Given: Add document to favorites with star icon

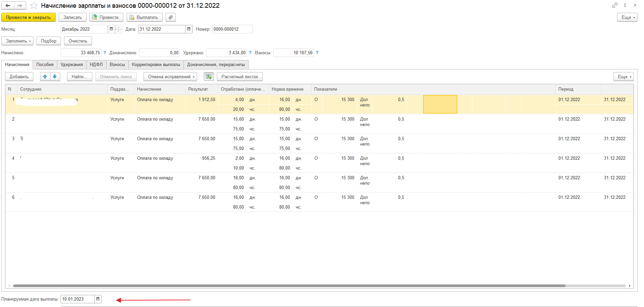Looking at the screenshot, I should (x=34, y=6).
